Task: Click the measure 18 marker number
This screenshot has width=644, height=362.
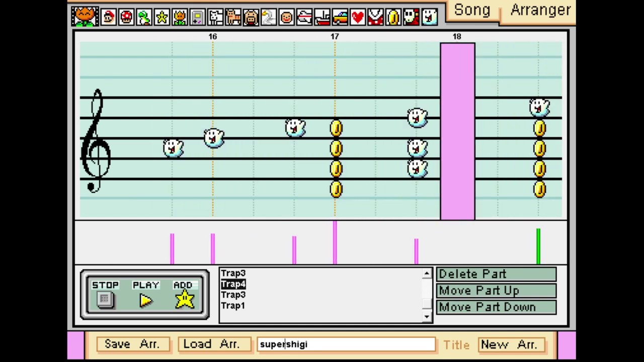Action: tap(457, 37)
